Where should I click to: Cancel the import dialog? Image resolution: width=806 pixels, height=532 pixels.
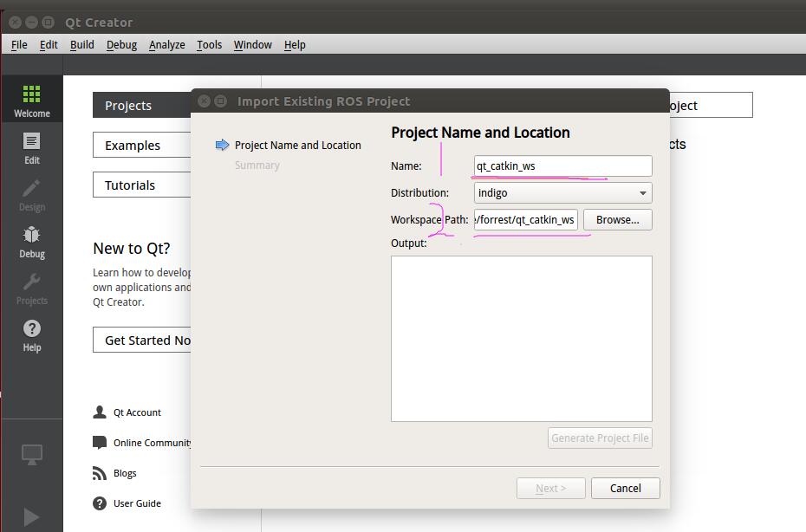(626, 489)
